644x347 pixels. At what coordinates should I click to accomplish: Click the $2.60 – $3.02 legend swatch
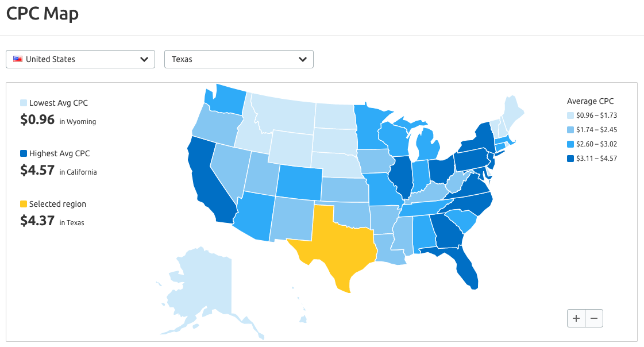(x=570, y=144)
